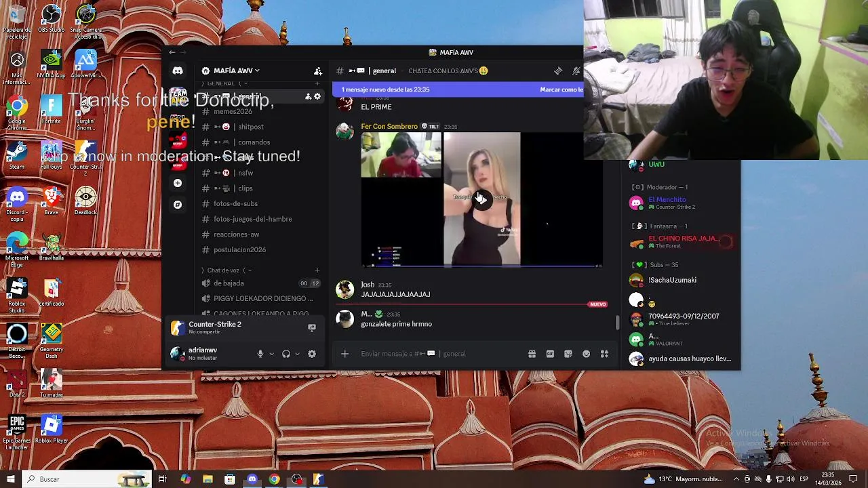Click the Enviar mensaje text field
The width and height of the screenshot is (868, 488).
pyautogui.click(x=441, y=354)
